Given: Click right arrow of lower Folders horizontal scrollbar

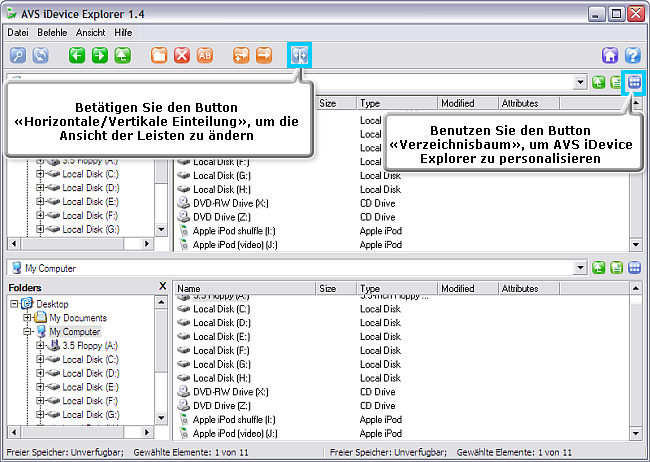Looking at the screenshot, I should tap(147, 432).
